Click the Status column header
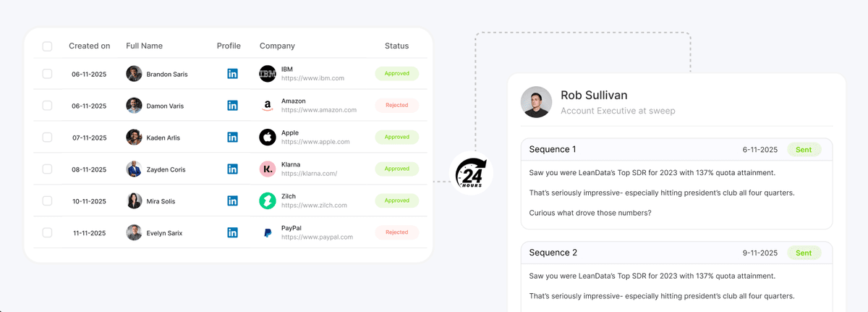The height and width of the screenshot is (312, 868). pyautogui.click(x=396, y=46)
